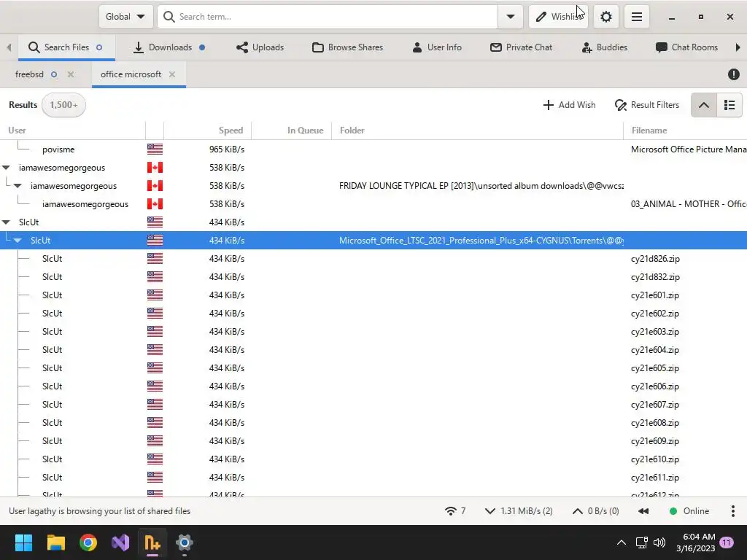
Task: Click the exclamation alert icon
Action: [x=734, y=74]
